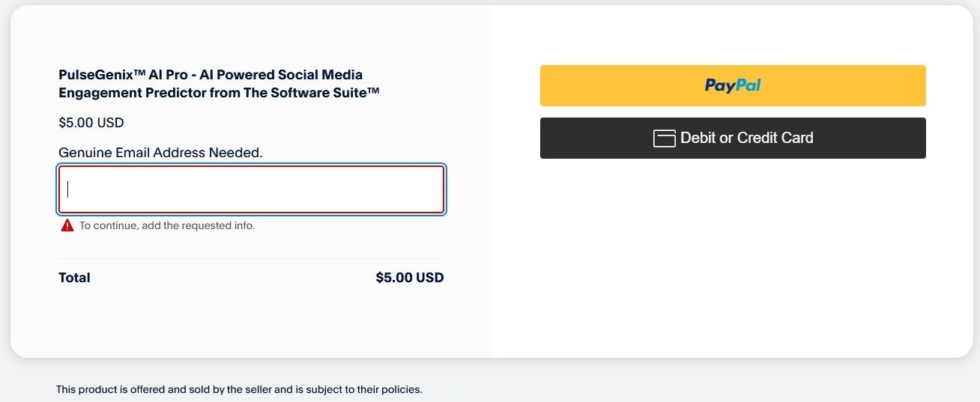Click the $5.00 USD price below title

(91, 123)
